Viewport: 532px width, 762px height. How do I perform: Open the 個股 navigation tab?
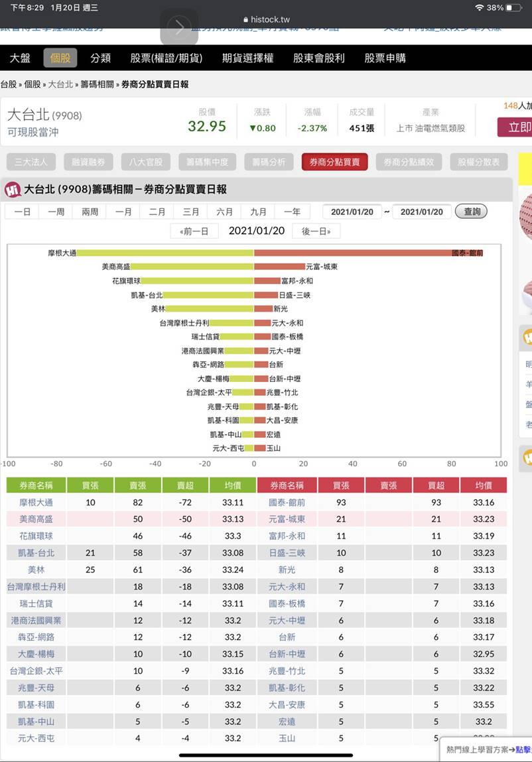tap(60, 58)
